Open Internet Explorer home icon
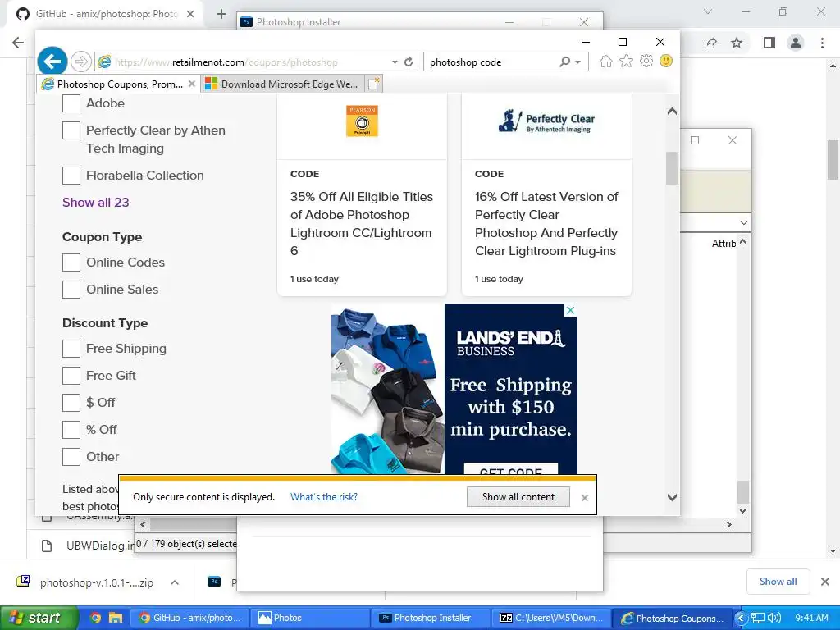Viewport: 840px width, 630px height. (x=606, y=61)
